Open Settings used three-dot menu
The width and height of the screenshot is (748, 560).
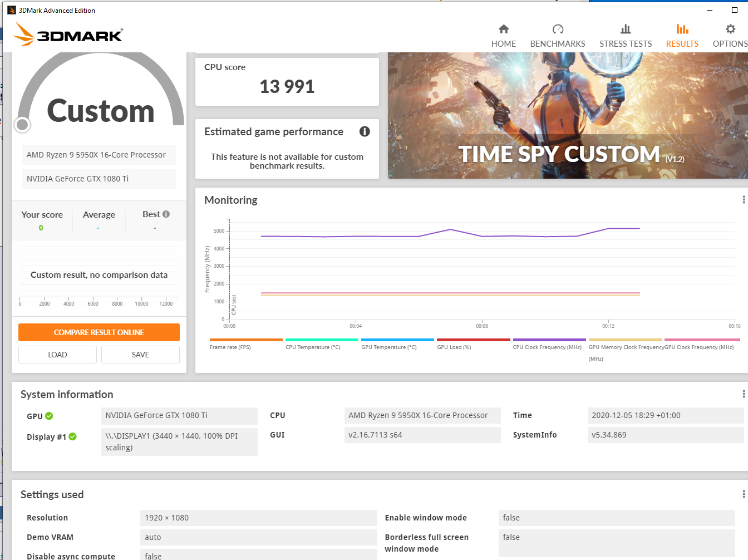click(x=744, y=494)
